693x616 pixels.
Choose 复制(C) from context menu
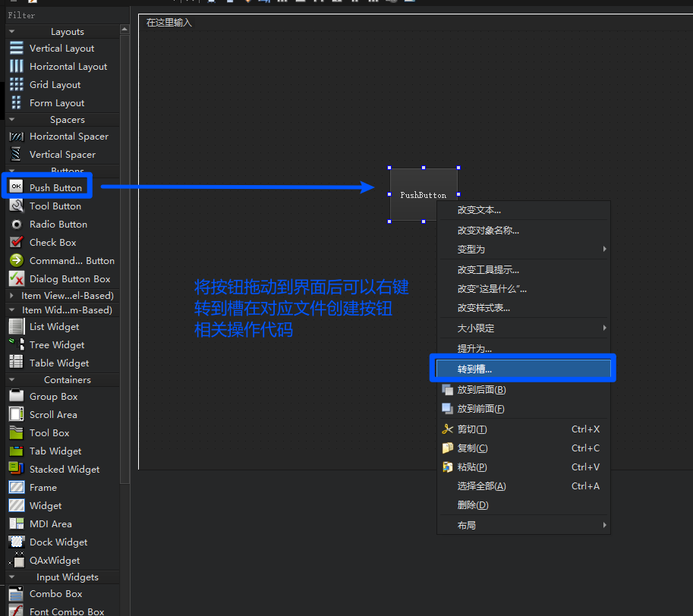coord(523,448)
